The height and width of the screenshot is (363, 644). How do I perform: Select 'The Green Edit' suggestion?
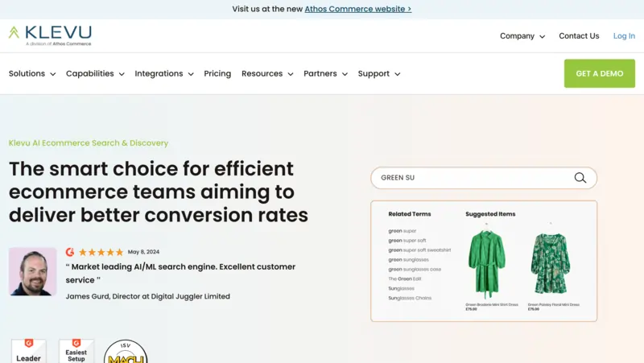click(405, 278)
